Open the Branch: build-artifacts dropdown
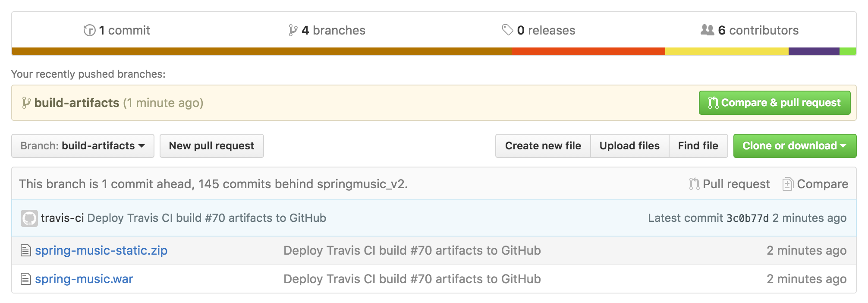 tap(83, 146)
